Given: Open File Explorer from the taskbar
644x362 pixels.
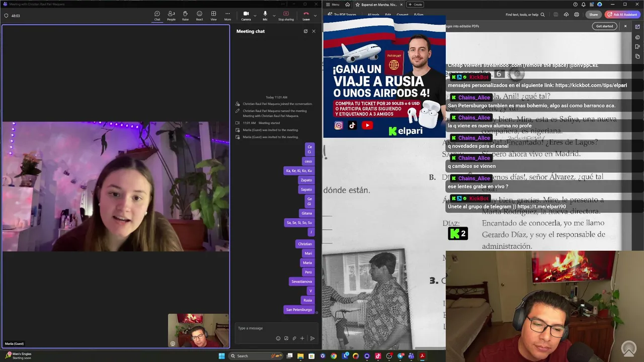Looking at the screenshot, I should point(300,356).
